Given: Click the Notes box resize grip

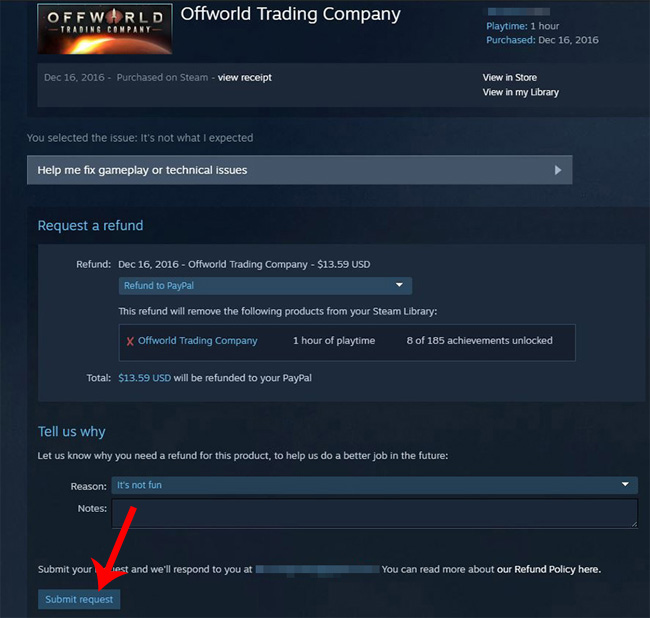Looking at the screenshot, I should [634, 524].
